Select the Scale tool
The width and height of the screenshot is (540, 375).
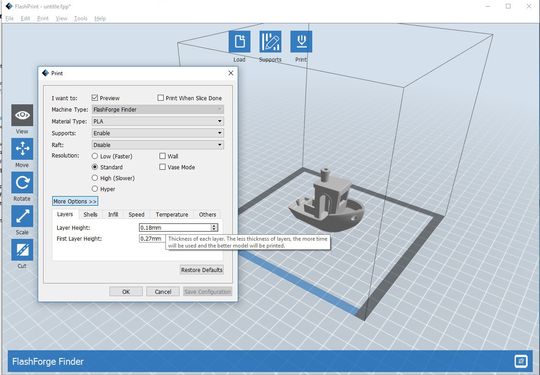[22, 216]
